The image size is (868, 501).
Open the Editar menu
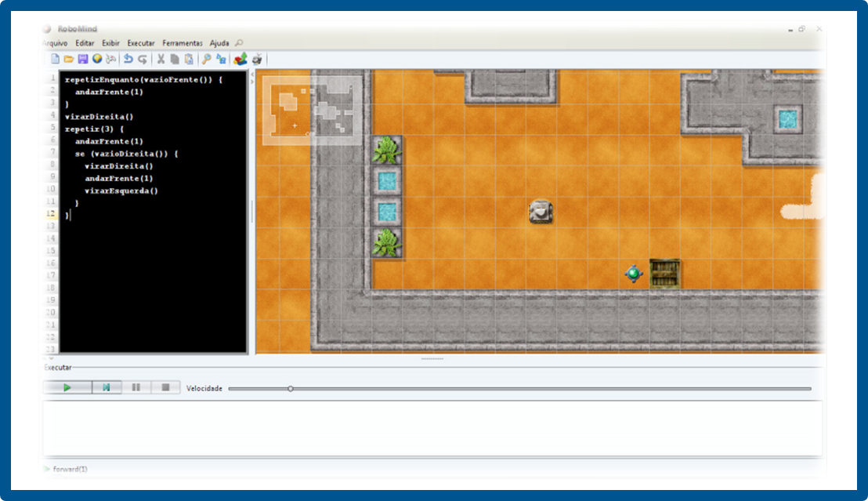pos(85,42)
